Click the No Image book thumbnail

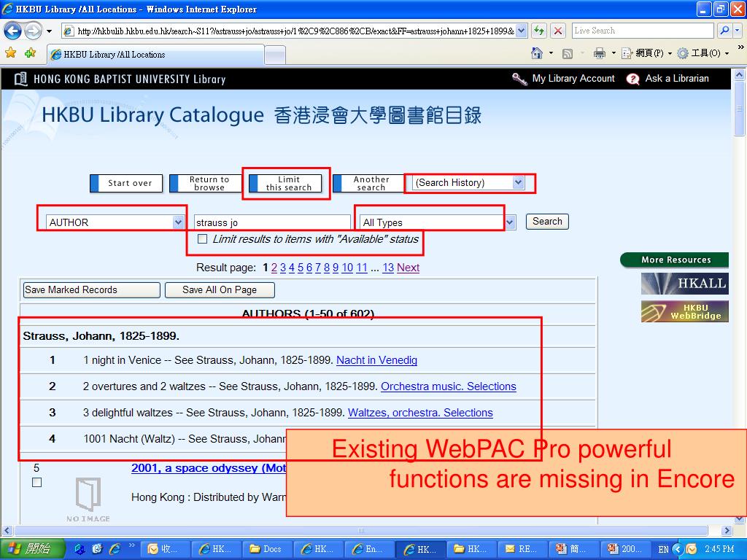click(x=88, y=499)
